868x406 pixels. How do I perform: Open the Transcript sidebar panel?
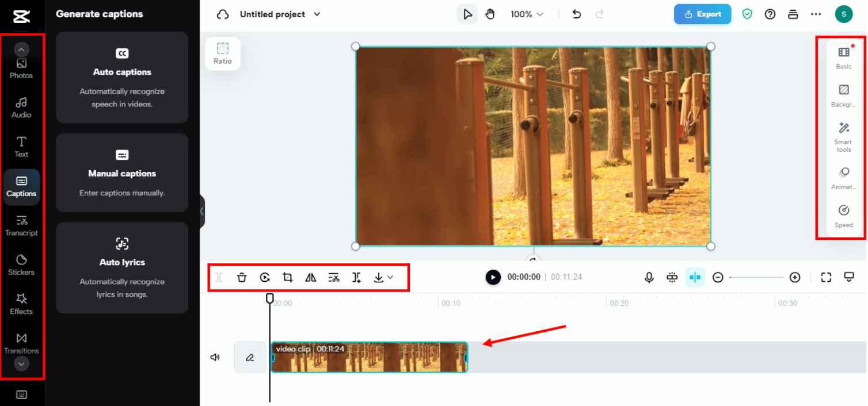(x=21, y=226)
